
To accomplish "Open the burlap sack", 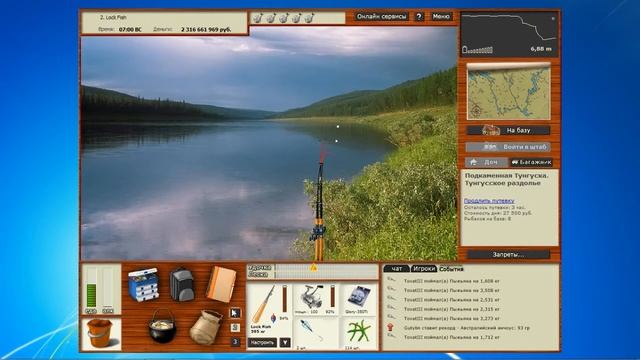I will coord(206,327).
